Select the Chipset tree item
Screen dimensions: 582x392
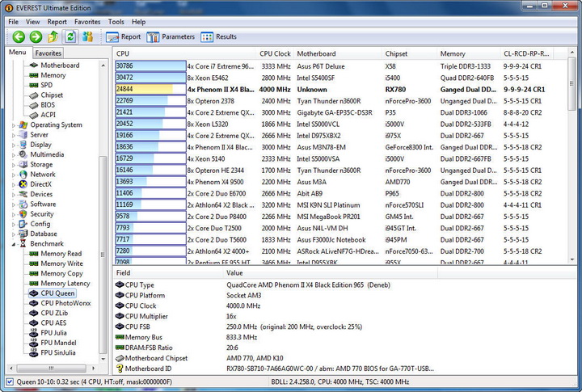tap(52, 95)
